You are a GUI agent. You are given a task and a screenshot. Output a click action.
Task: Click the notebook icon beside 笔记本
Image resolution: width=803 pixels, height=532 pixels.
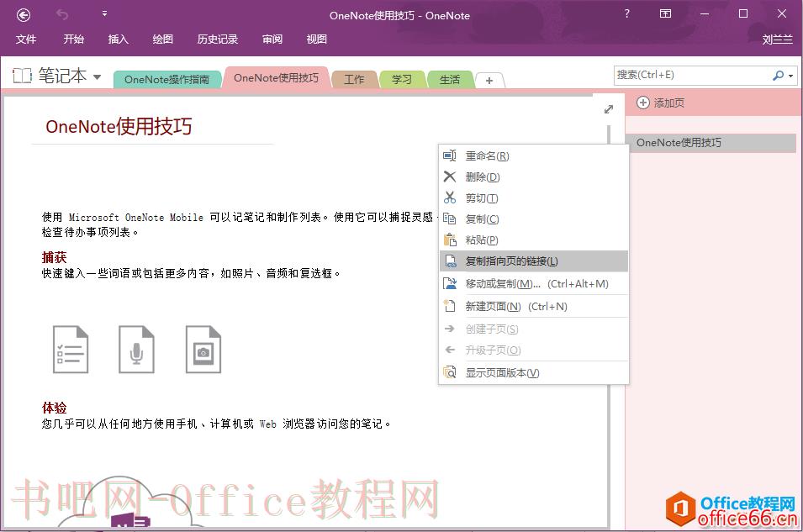point(23,76)
